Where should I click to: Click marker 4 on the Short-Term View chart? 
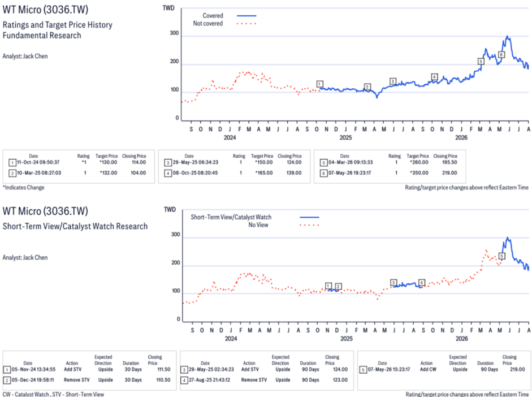(x=421, y=282)
